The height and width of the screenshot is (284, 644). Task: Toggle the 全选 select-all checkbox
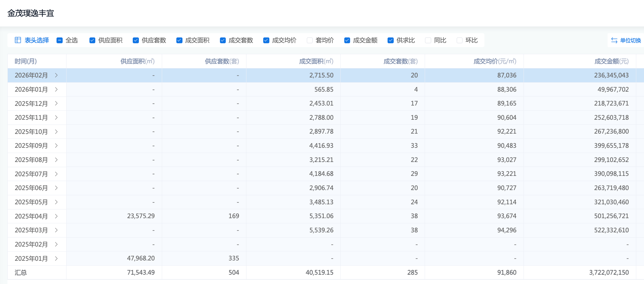coord(59,40)
